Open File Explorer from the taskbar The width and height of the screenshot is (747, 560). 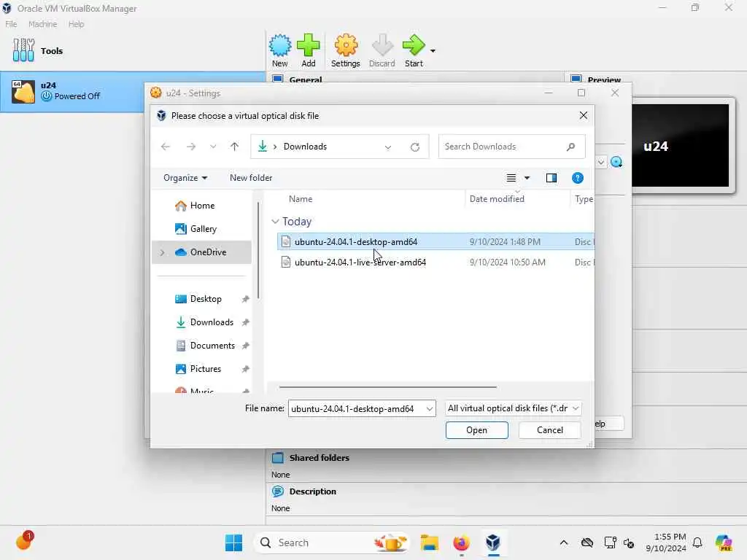click(429, 542)
